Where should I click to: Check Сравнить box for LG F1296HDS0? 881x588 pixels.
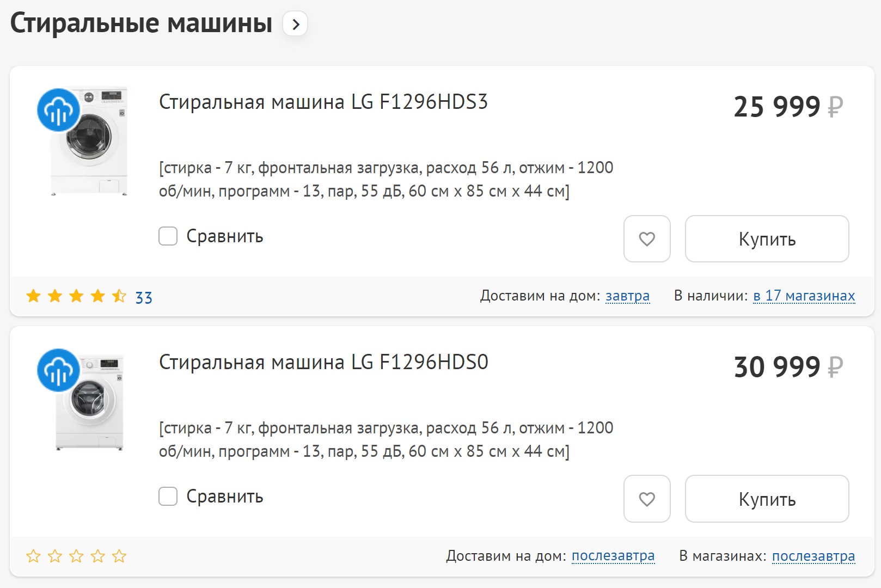pyautogui.click(x=168, y=497)
